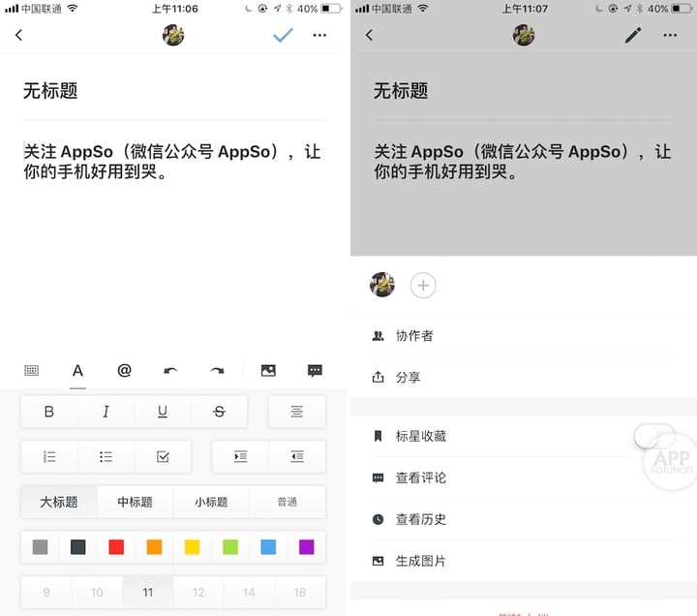Image resolution: width=697 pixels, height=616 pixels.
Task: Tap the back arrow in left editor screen
Action: pyautogui.click(x=18, y=35)
